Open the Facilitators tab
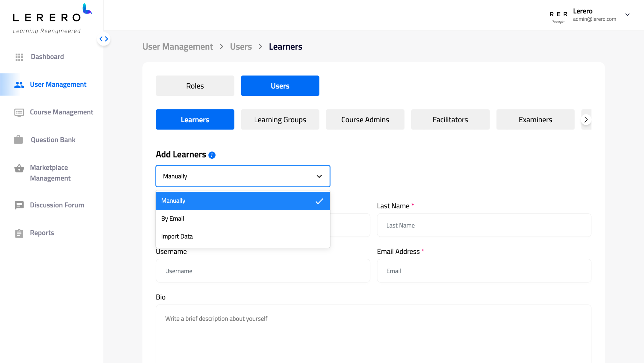This screenshot has height=363, width=644. pyautogui.click(x=450, y=119)
